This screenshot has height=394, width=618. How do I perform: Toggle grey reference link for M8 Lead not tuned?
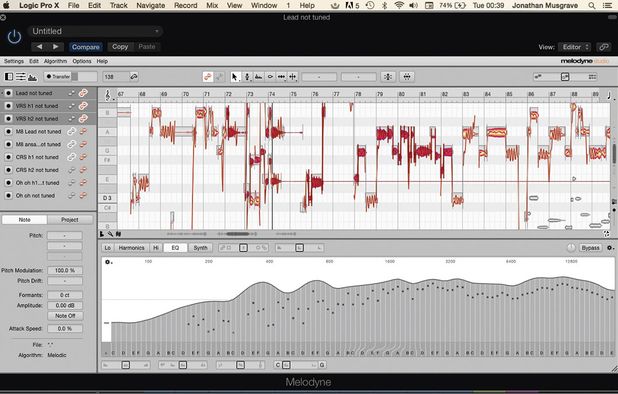71,132
